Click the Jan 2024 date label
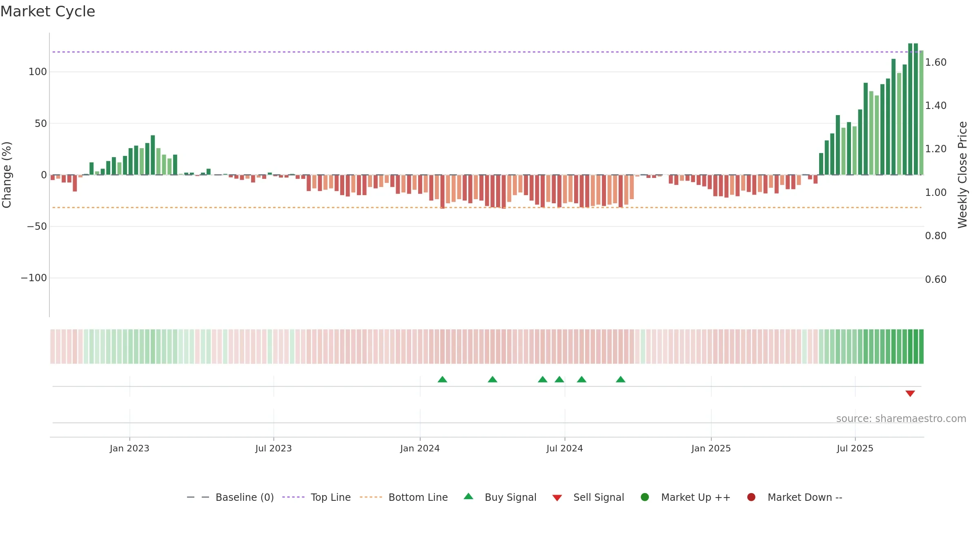Viewport: 980px width, 551px height. [x=420, y=449]
